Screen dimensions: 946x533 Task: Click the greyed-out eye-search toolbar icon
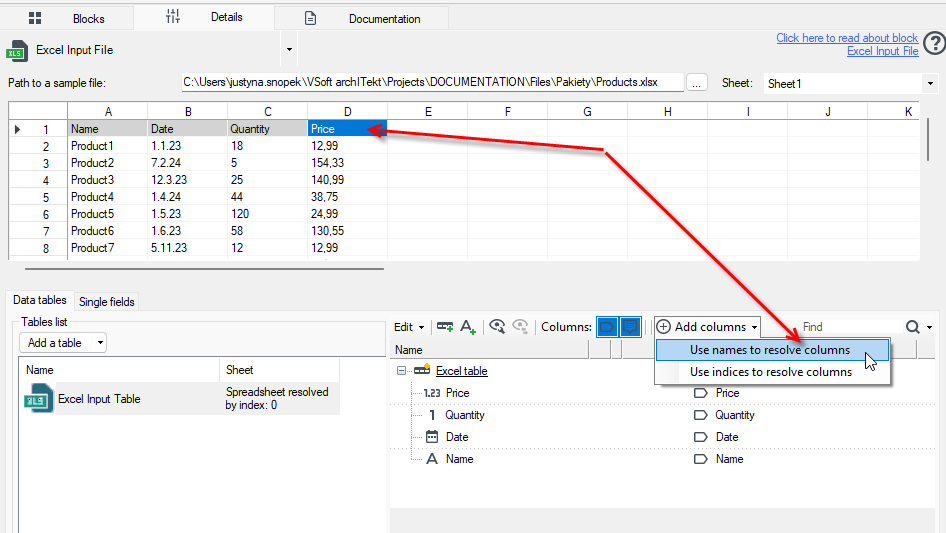coord(521,327)
